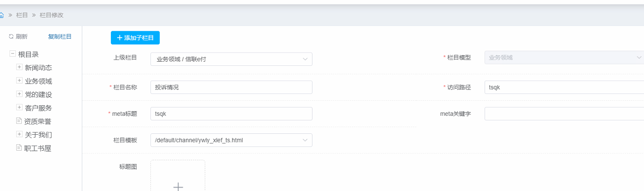Select 职工书屋 in the tree
This screenshot has height=191, width=644.
[x=38, y=148]
